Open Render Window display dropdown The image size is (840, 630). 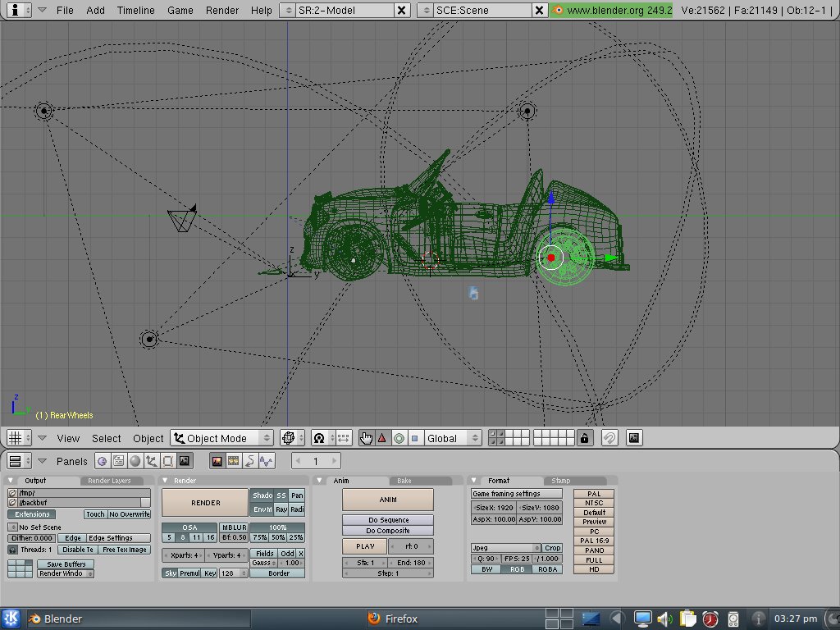pos(66,573)
